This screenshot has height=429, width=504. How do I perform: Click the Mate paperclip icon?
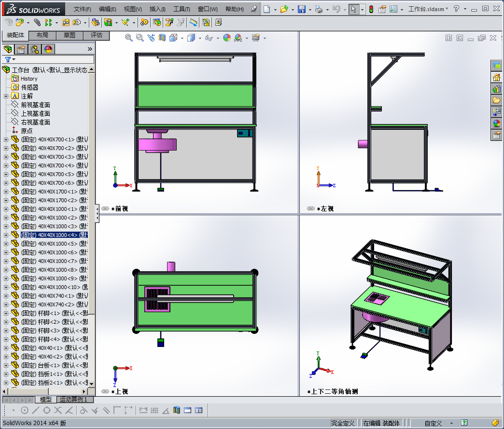[x=37, y=22]
